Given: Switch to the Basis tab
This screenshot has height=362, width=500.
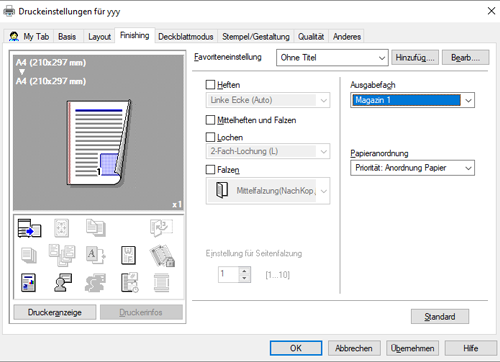Looking at the screenshot, I should [67, 36].
